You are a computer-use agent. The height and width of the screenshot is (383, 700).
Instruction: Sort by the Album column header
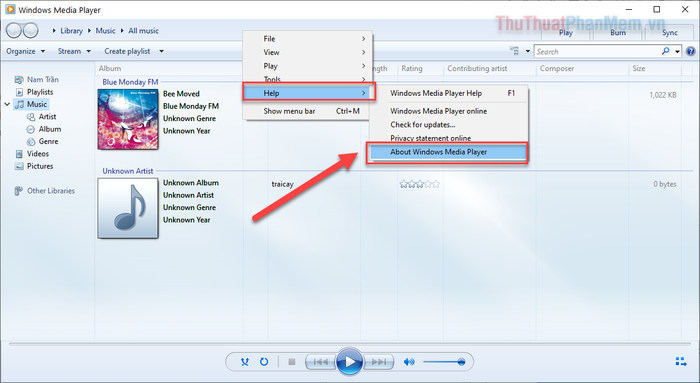coord(110,68)
